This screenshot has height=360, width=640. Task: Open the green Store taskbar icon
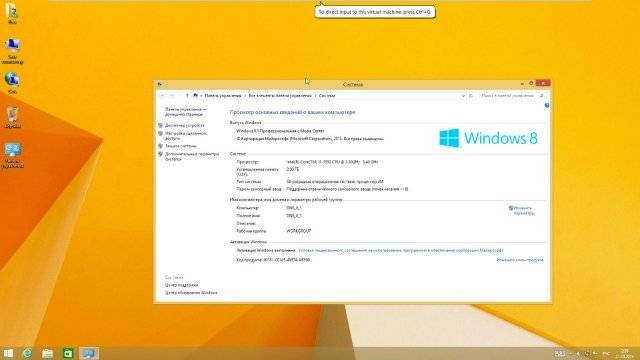(x=68, y=353)
